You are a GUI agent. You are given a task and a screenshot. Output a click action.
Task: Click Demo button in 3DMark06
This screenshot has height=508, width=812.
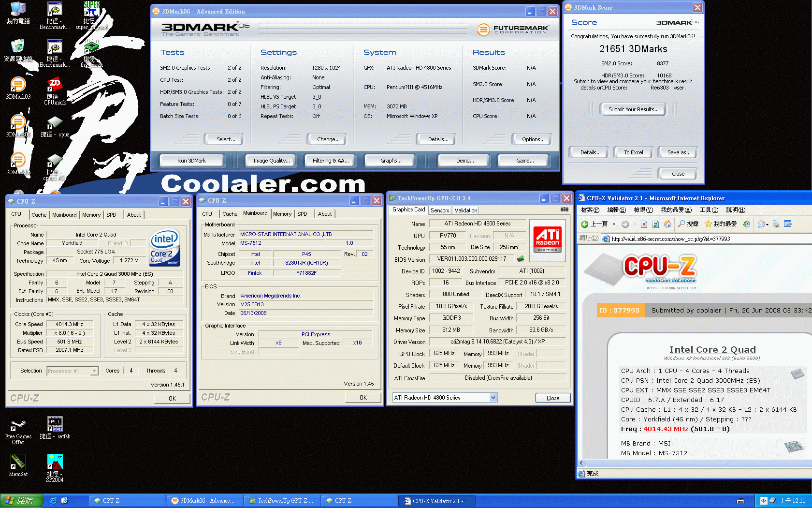(465, 161)
